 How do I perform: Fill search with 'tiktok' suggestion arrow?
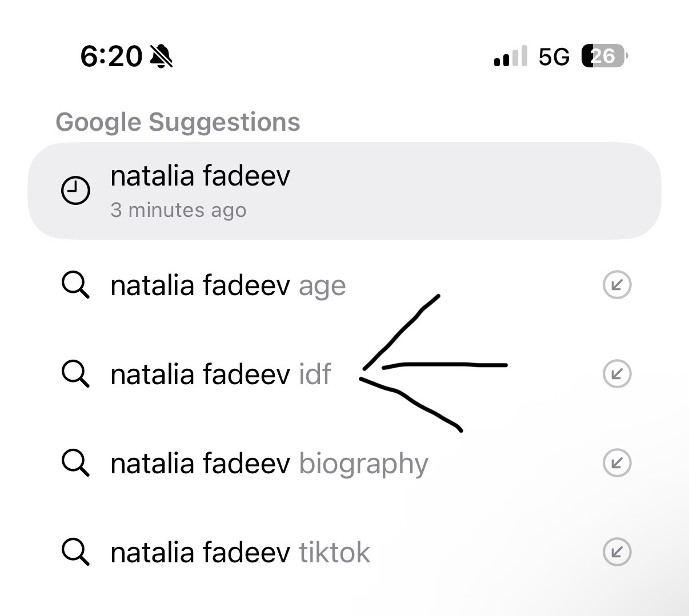pos(617,551)
